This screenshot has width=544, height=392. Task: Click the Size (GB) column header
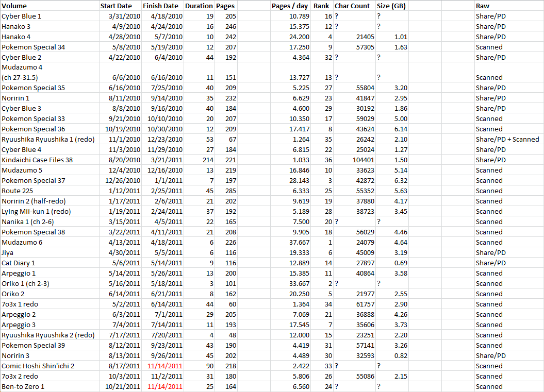391,6
